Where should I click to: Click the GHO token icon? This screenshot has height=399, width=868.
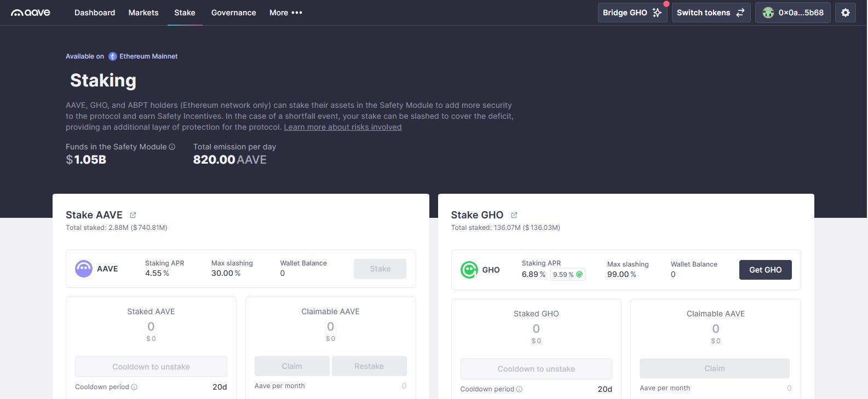pos(469,270)
